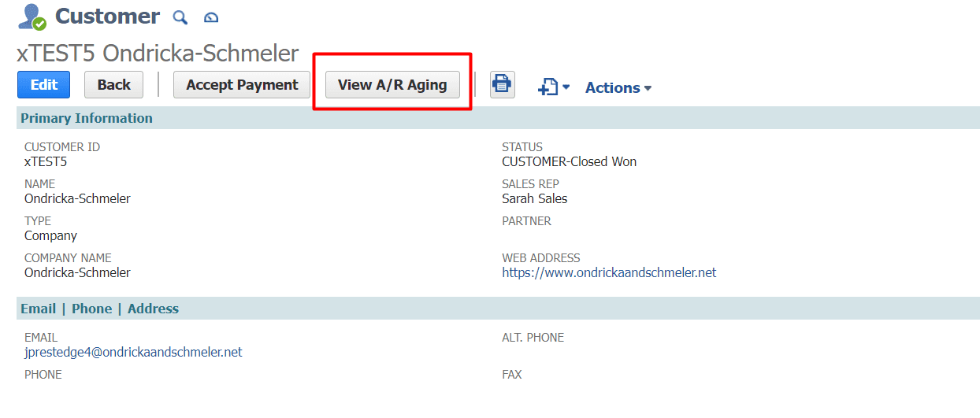This screenshot has width=980, height=418.
Task: Jump to the Phone section link
Action: point(91,309)
